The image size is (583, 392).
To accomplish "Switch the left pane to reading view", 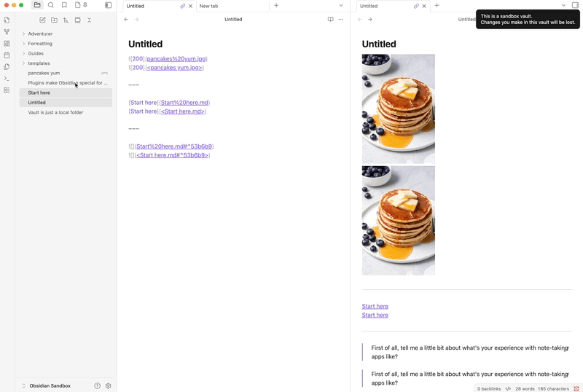I will coord(330,20).
